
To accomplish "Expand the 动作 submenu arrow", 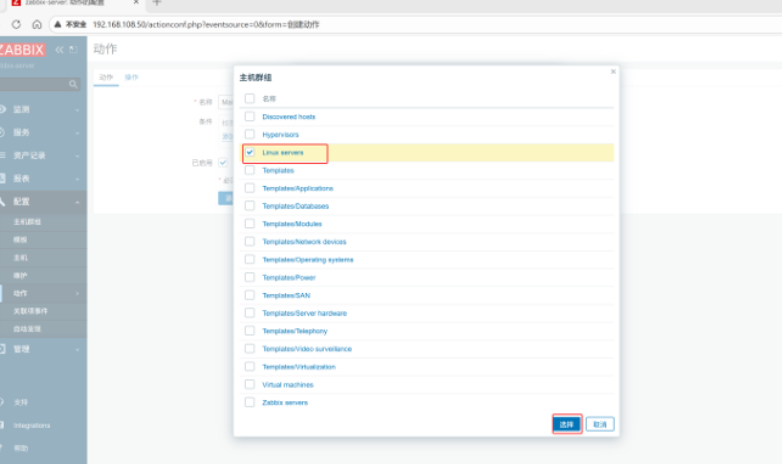I will tap(77, 293).
